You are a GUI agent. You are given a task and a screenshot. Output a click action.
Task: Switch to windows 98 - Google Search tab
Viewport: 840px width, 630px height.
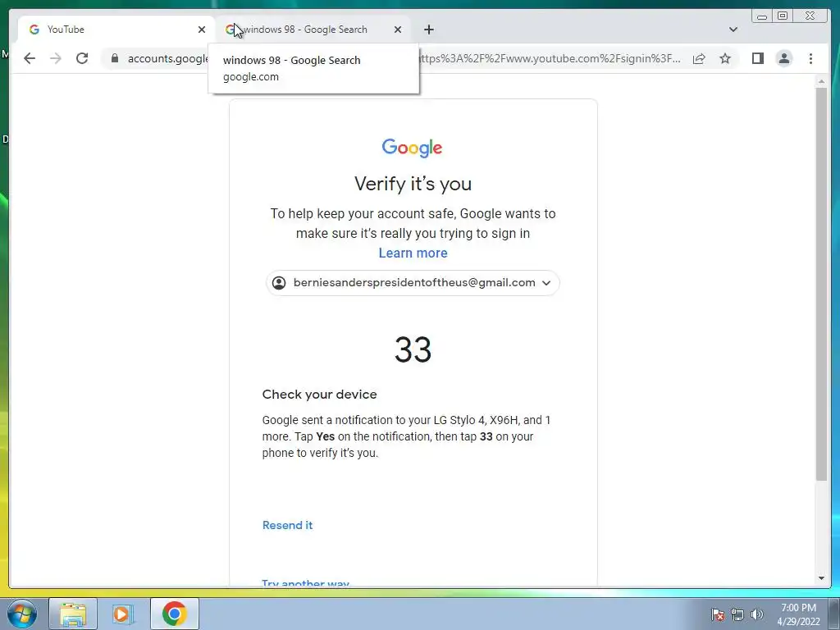click(x=313, y=30)
